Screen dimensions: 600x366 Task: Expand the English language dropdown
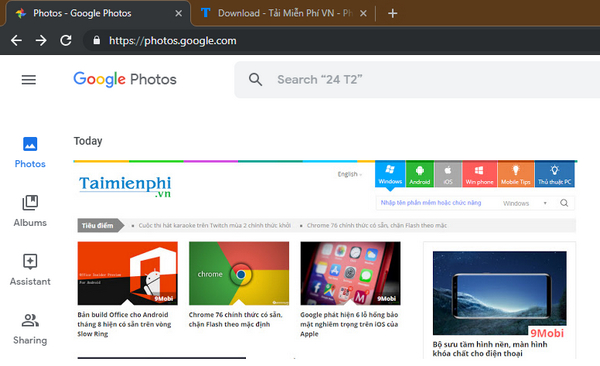[x=349, y=174]
